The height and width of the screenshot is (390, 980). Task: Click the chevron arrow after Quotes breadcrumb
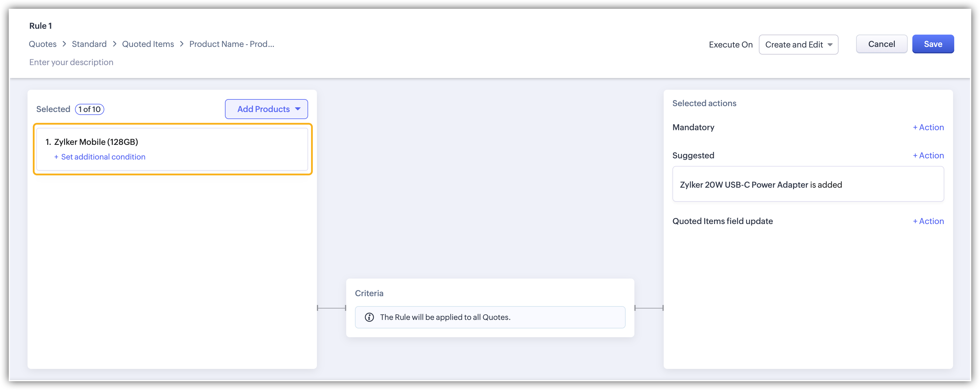point(64,44)
